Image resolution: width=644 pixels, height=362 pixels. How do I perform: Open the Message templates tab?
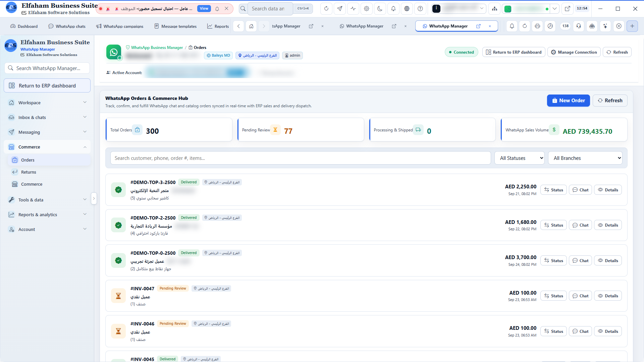pyautogui.click(x=175, y=26)
